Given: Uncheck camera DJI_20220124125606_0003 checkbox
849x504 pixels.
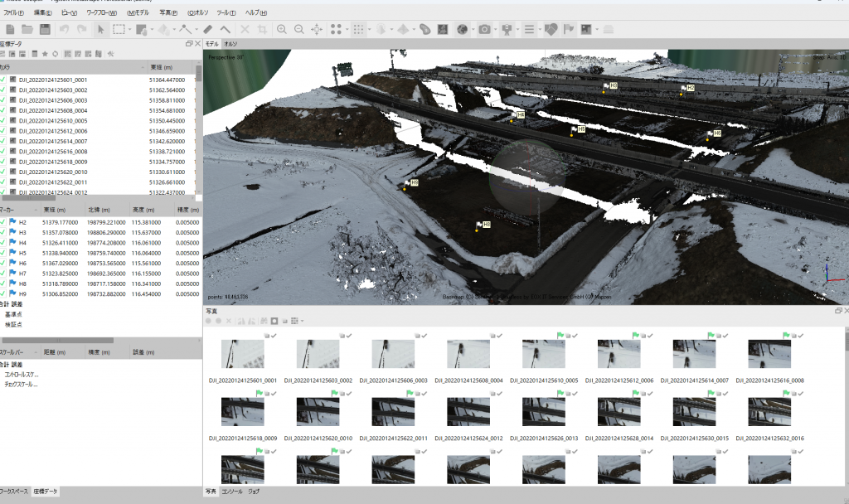Looking at the screenshot, I should (3, 100).
